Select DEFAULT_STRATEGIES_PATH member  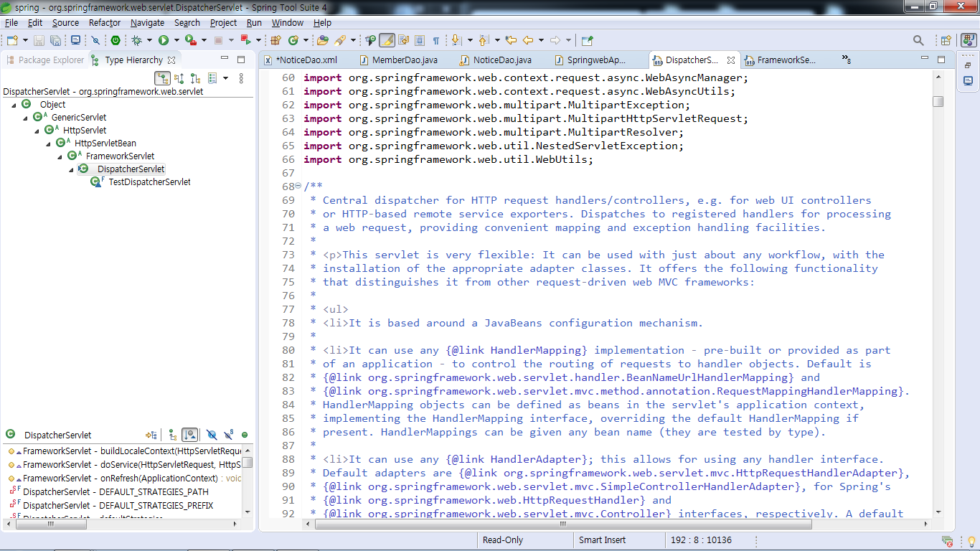116,492
